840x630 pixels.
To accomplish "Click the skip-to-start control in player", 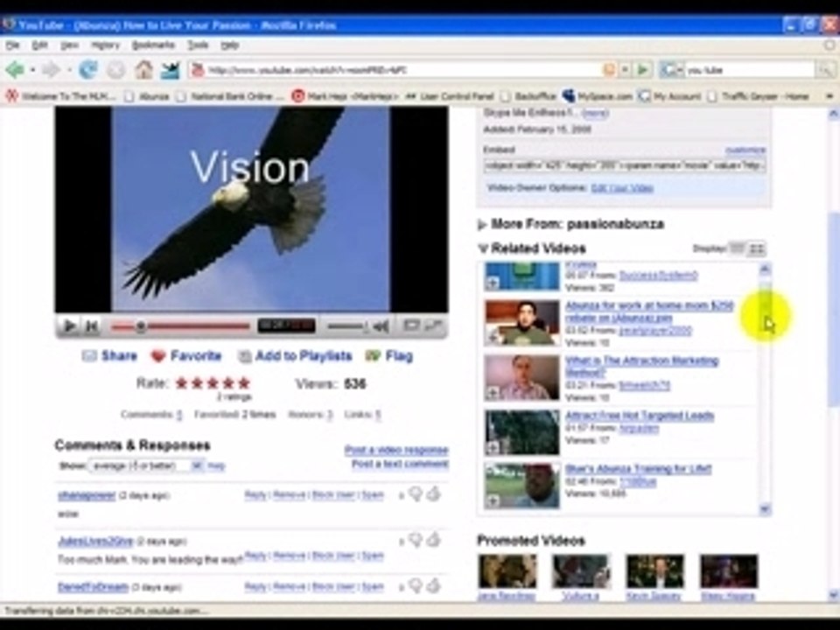I will pos(92,325).
